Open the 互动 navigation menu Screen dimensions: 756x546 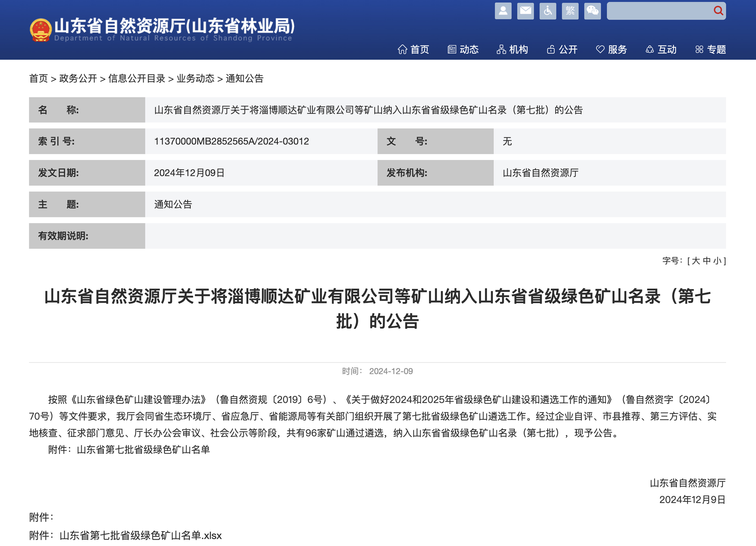(661, 50)
